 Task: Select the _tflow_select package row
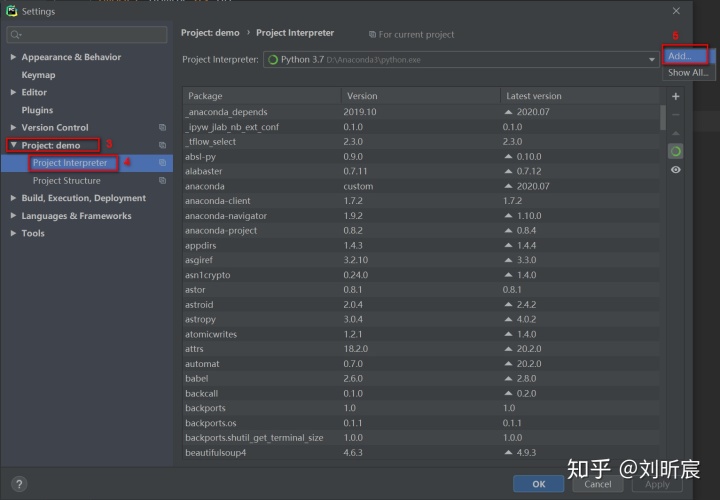[421, 141]
